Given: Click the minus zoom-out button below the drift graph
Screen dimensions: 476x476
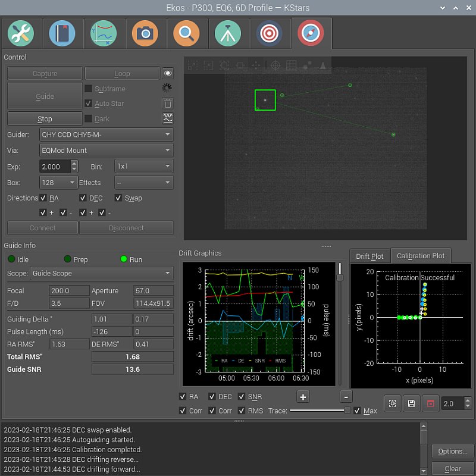Looking at the screenshot, I should click(346, 396).
